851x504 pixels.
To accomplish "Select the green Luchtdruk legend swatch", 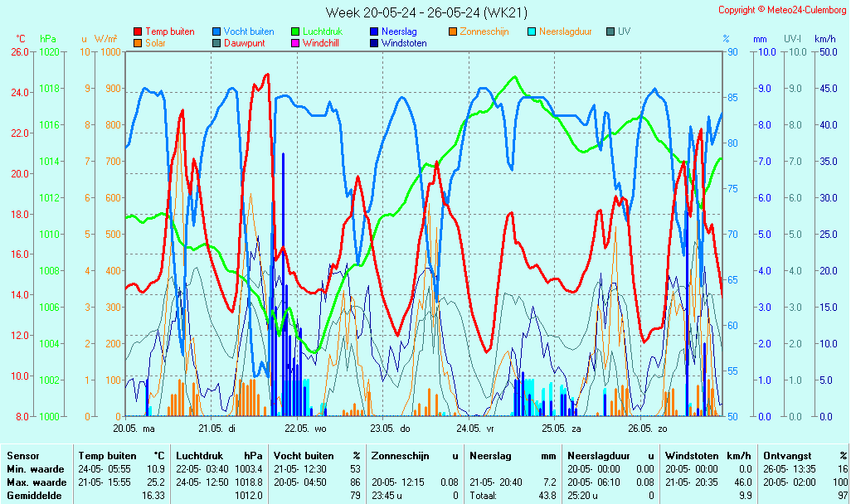I will tap(294, 31).
